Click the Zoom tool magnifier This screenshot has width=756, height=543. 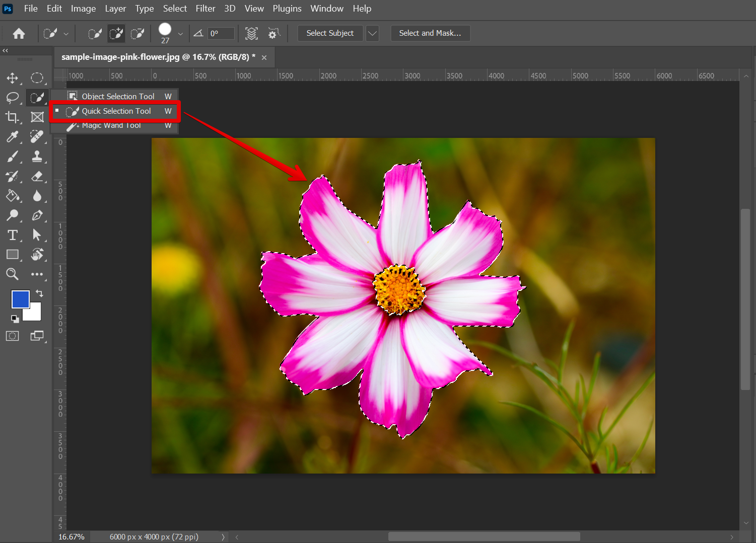tap(12, 274)
